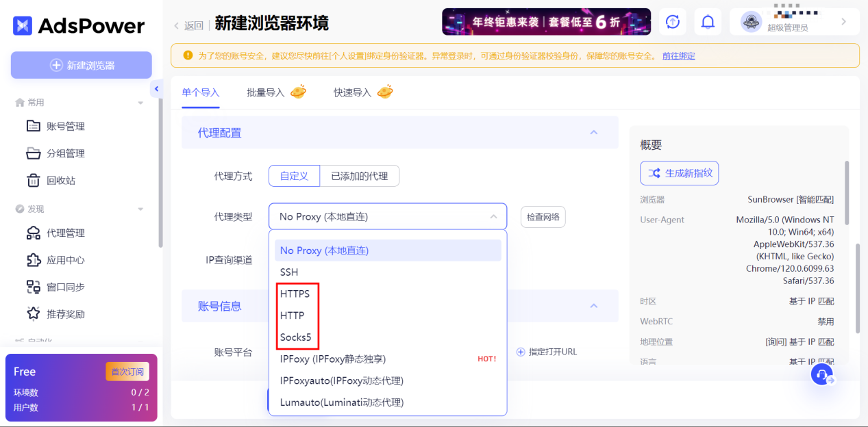868x427 pixels.
Task: Select the 自定义 proxy method
Action: pos(294,176)
